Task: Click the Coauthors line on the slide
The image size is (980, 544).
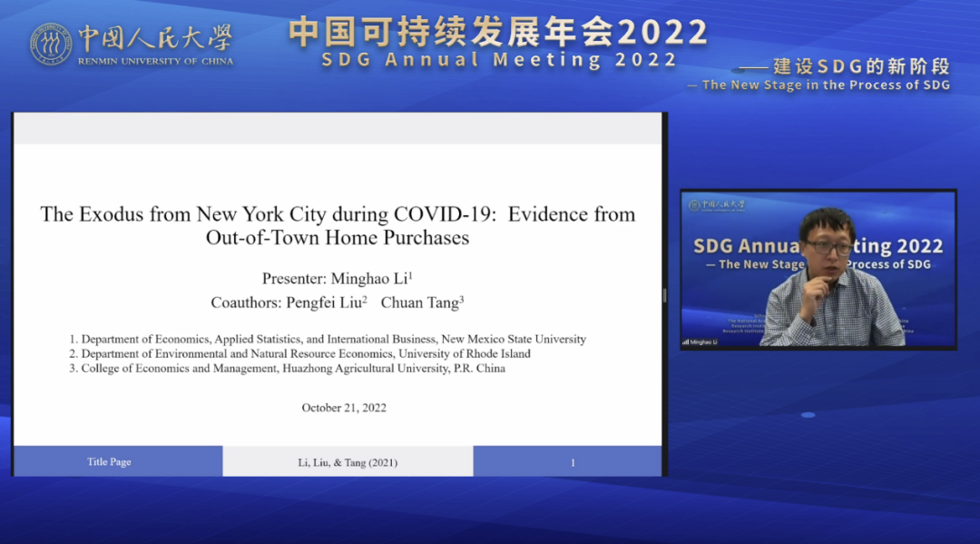Action: [x=338, y=302]
